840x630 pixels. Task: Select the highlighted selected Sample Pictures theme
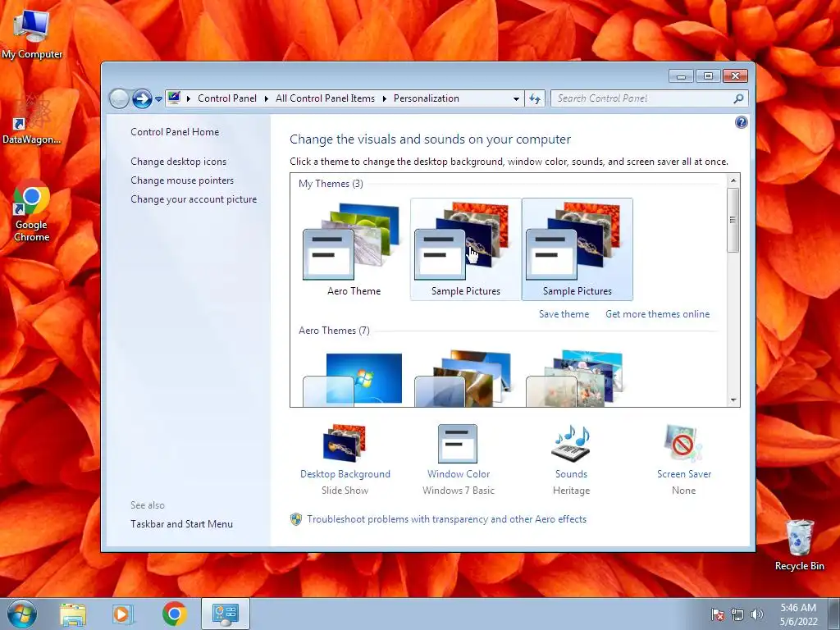pos(577,249)
